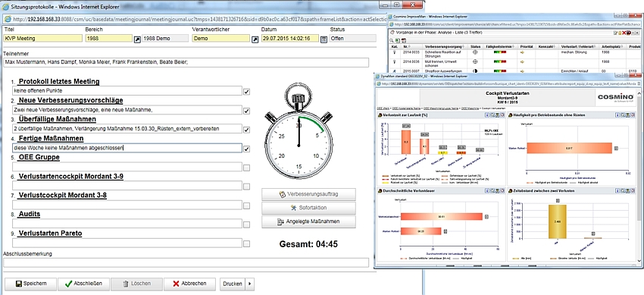Click the stopwatch timer graphic
The width and height of the screenshot is (644, 295).
pos(299,131)
